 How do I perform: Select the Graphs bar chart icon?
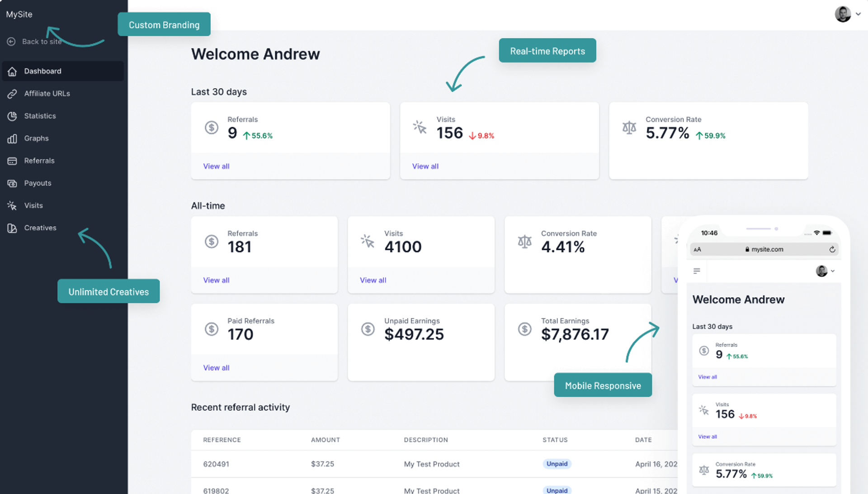point(12,138)
